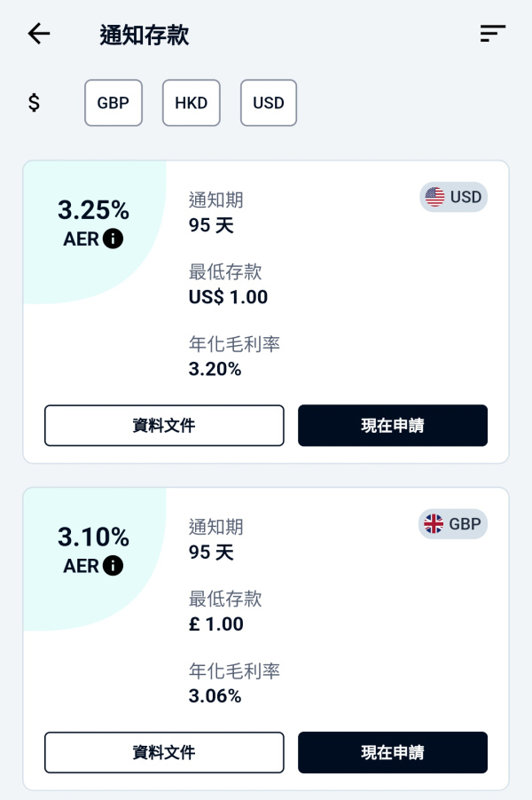Click the GBP flag badge
The height and width of the screenshot is (800, 532).
pos(452,523)
